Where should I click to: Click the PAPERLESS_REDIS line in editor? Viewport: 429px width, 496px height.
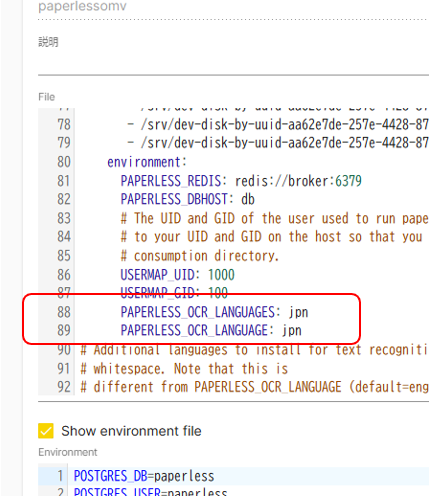241,181
